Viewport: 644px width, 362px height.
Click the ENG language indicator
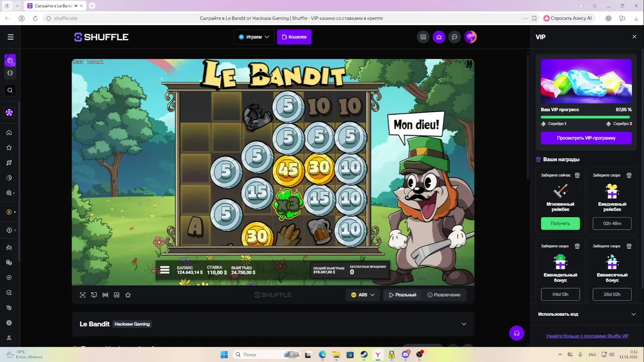[592, 354]
